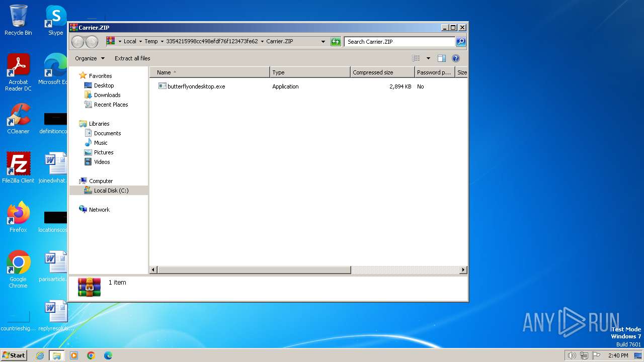
Task: Toggle the preview pane button
Action: click(442, 58)
